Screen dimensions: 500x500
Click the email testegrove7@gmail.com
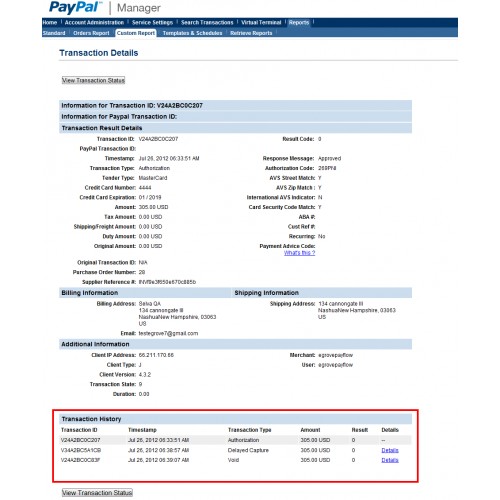tap(168, 333)
